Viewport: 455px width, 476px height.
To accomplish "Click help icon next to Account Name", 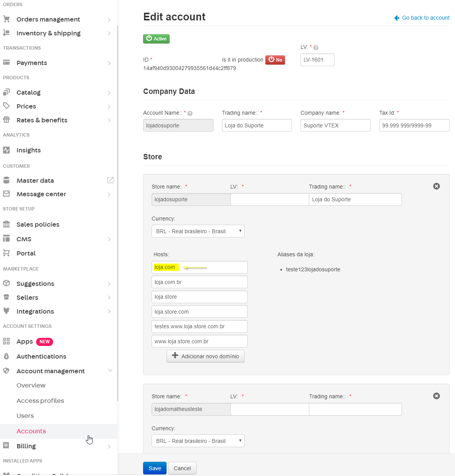I will 190,114.
